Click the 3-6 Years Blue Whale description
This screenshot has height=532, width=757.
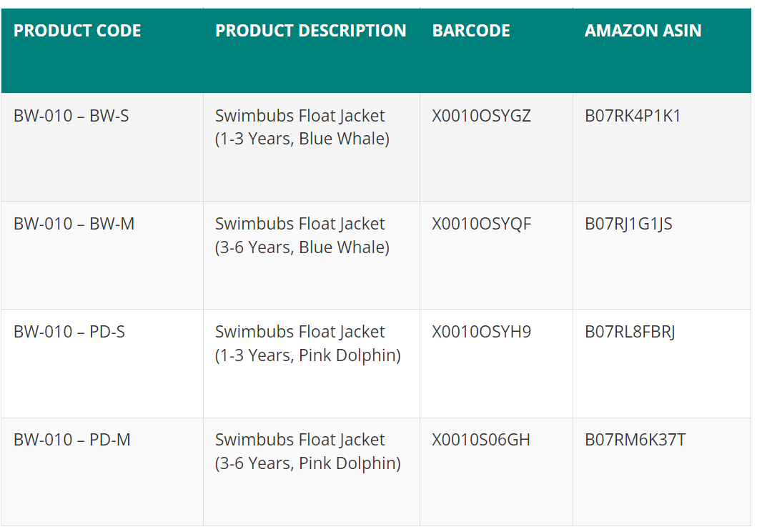(x=302, y=235)
